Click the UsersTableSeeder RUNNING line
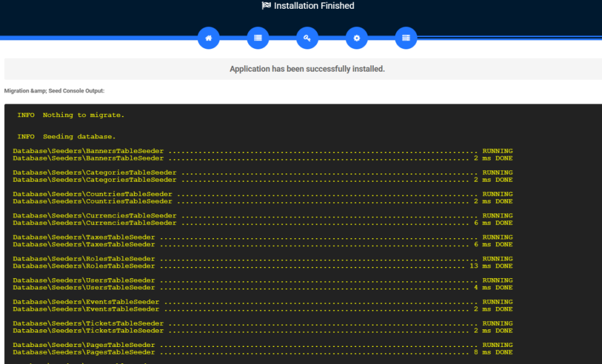The height and width of the screenshot is (364, 602). coord(262,280)
